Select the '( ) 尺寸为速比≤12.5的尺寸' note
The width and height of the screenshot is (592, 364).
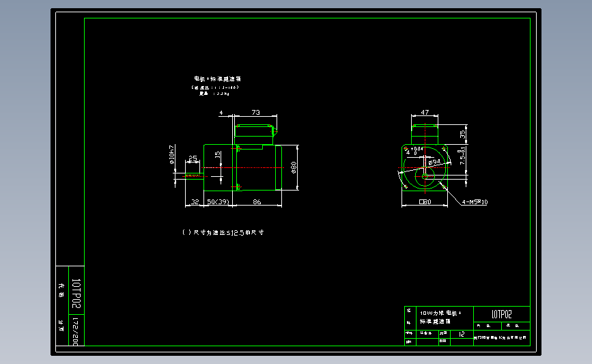click(223, 232)
